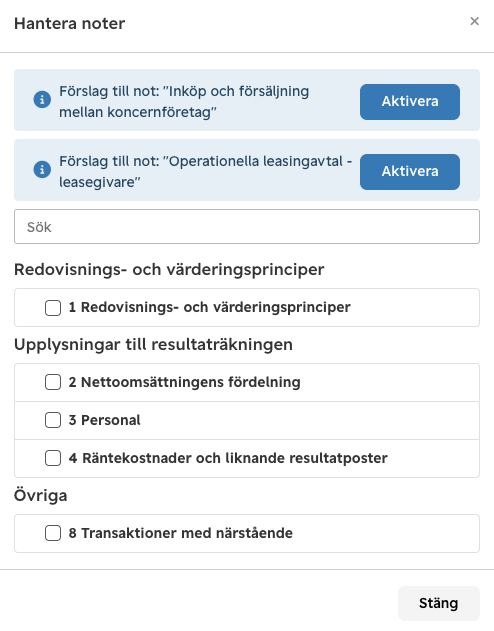Toggle checkbox for 4 Räntekostnader och liknande resultatposter
Screen dimensions: 494x631
(53, 458)
